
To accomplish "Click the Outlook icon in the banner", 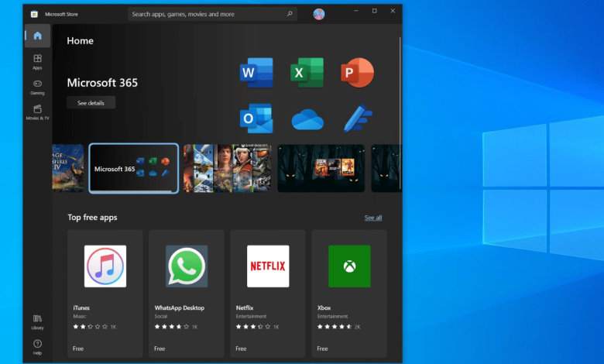I will [256, 118].
